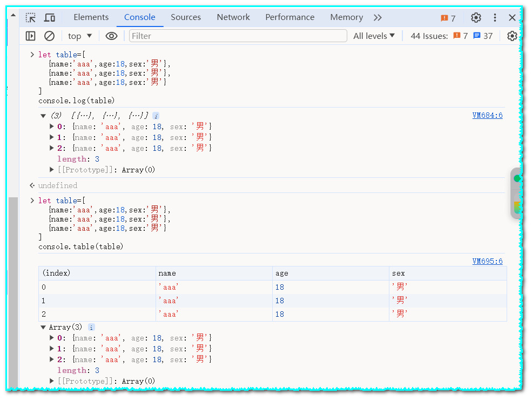Viewport: 532px width, 400px height.
Task: Open console settings gear in console toolbar
Action: click(512, 36)
